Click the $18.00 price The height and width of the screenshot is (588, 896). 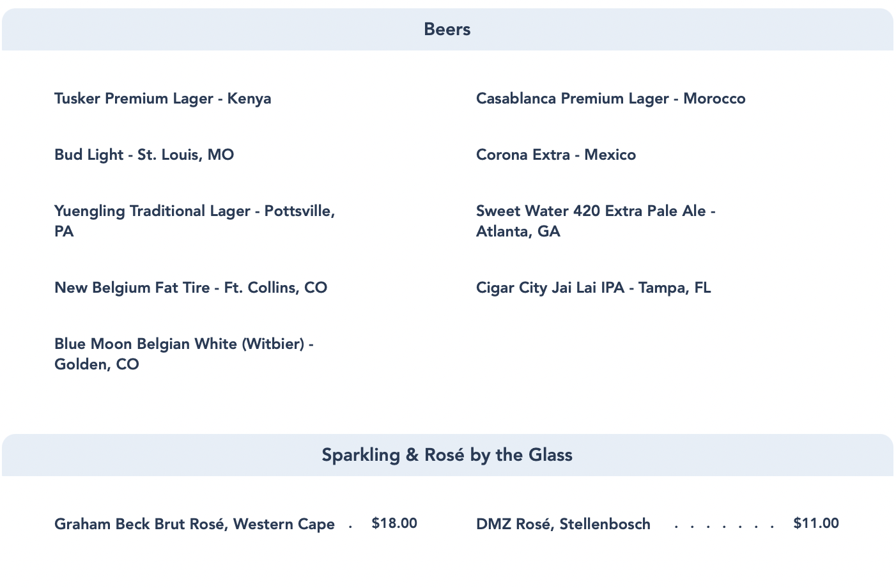(394, 523)
